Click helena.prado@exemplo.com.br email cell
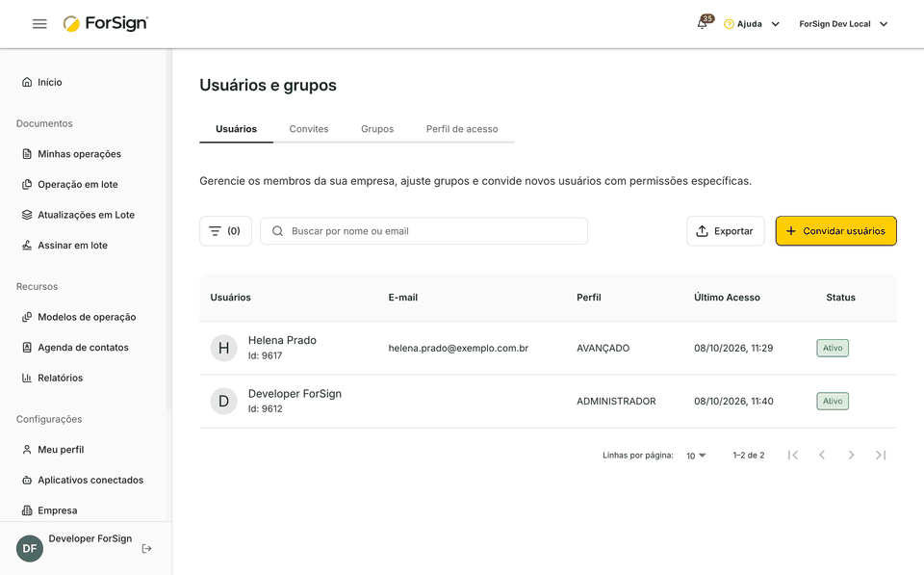The height and width of the screenshot is (575, 924). click(458, 349)
